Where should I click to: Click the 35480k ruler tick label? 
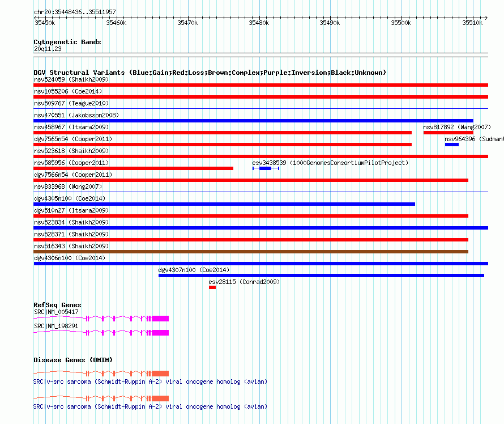tap(259, 23)
